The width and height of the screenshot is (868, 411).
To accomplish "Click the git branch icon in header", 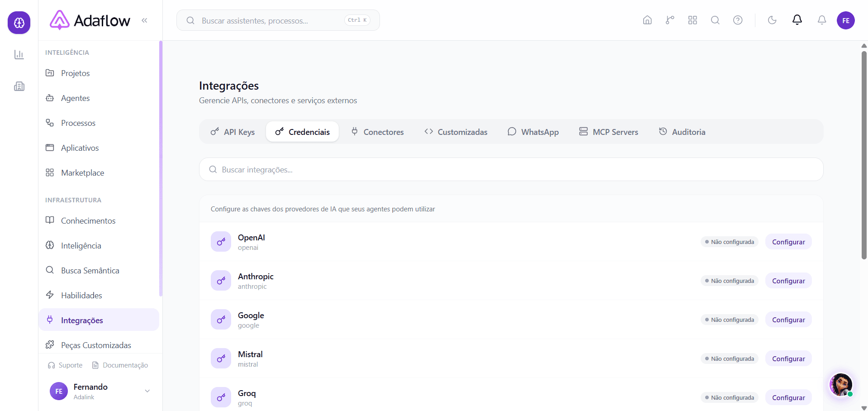I will (x=670, y=20).
